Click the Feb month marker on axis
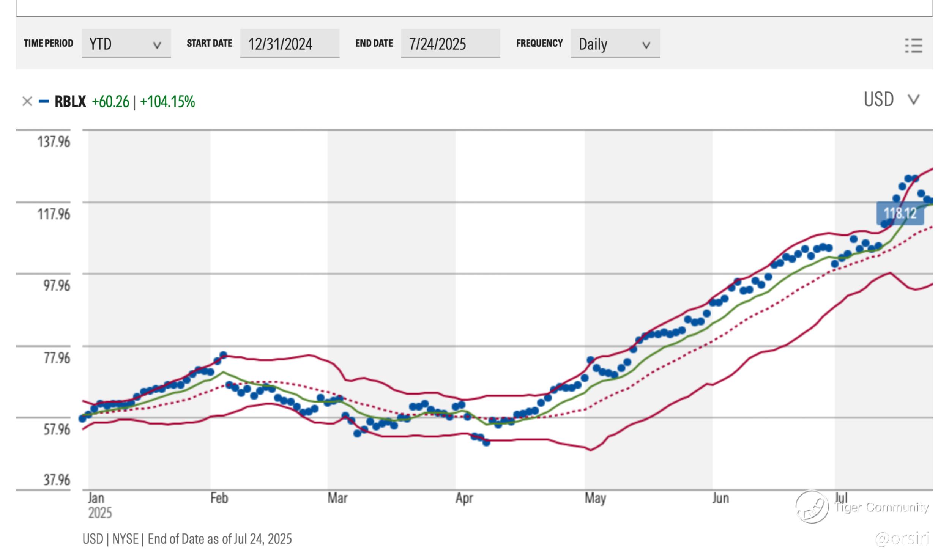949x560 pixels. point(219,498)
